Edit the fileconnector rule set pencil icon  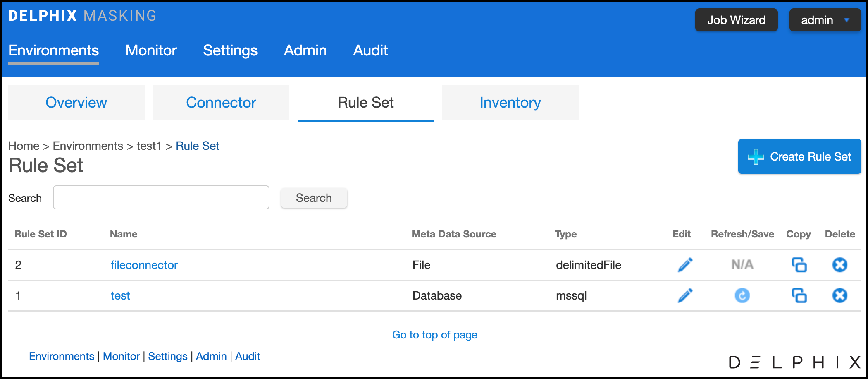click(x=685, y=265)
